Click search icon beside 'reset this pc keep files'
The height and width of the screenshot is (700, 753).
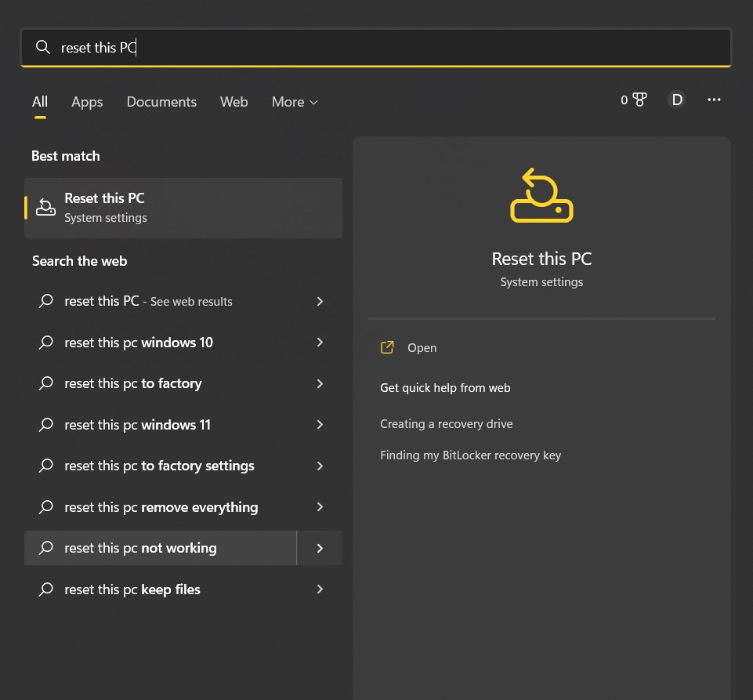(x=46, y=589)
